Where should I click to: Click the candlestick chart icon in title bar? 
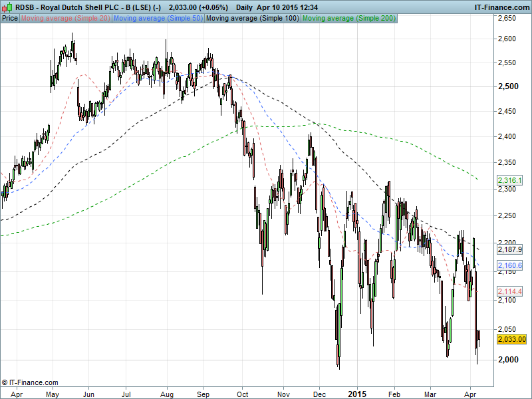click(x=7, y=7)
